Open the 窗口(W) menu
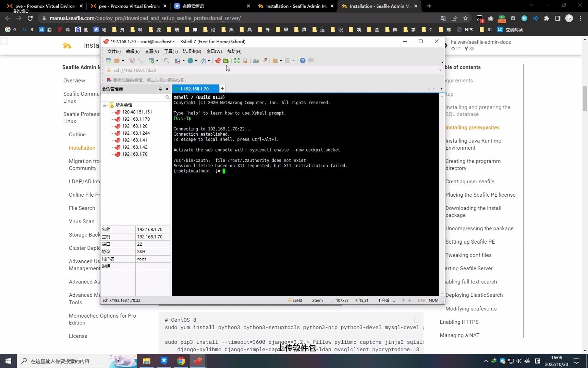This screenshot has width=588, height=368. [214, 51]
